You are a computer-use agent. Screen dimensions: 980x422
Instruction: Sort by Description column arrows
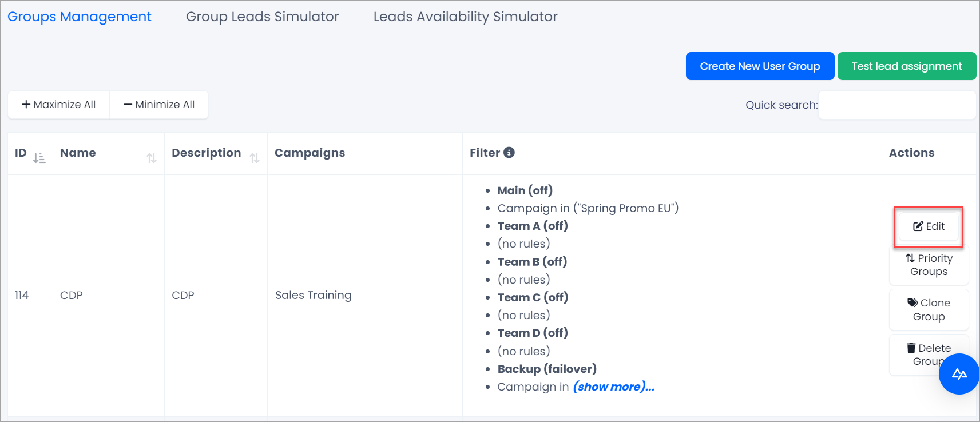[255, 158]
